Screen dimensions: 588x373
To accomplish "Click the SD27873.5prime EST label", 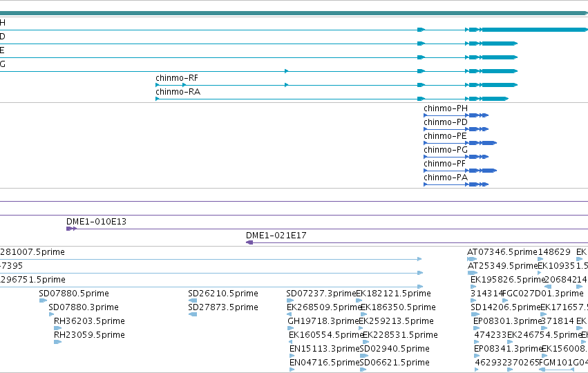I will pyautogui.click(x=223, y=307).
